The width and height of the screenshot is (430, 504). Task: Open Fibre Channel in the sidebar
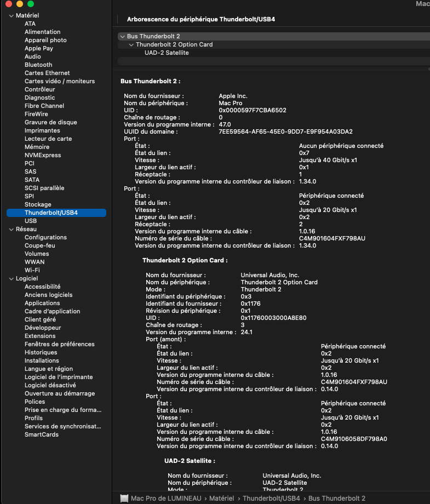point(44,106)
